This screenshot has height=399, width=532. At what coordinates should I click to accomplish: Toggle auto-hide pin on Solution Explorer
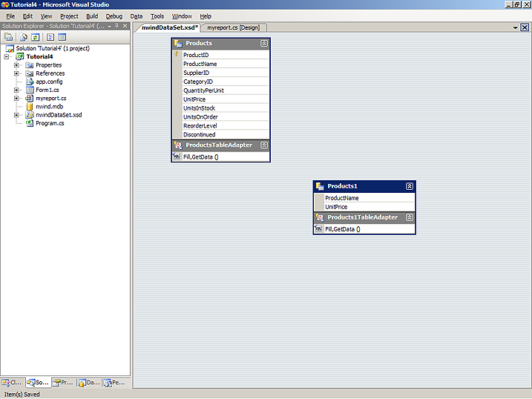[116, 27]
